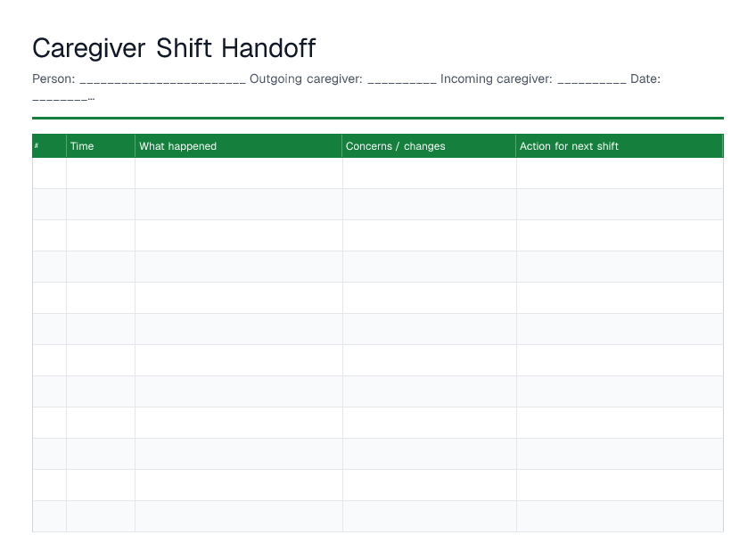This screenshot has height=535, width=756.
Task: Click the Action for next shift header
Action: pos(620,145)
